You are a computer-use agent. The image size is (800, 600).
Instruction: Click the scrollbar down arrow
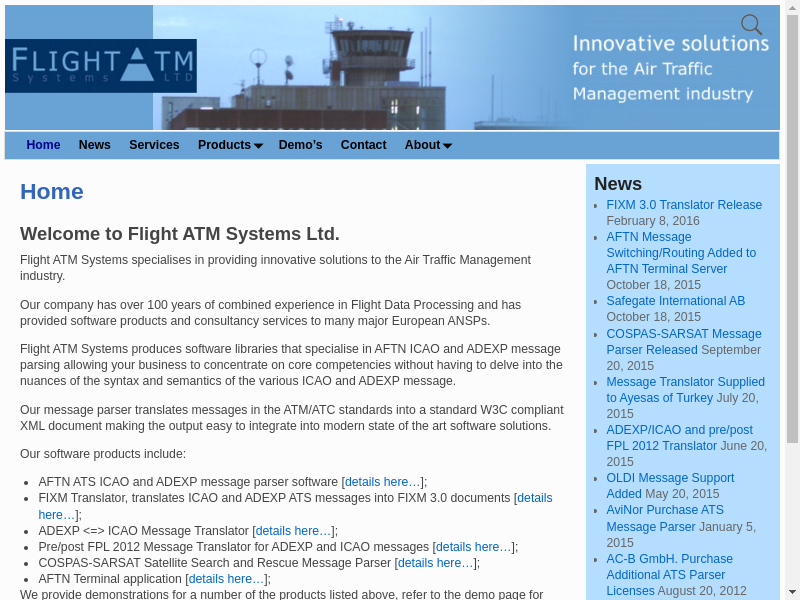tap(792, 591)
